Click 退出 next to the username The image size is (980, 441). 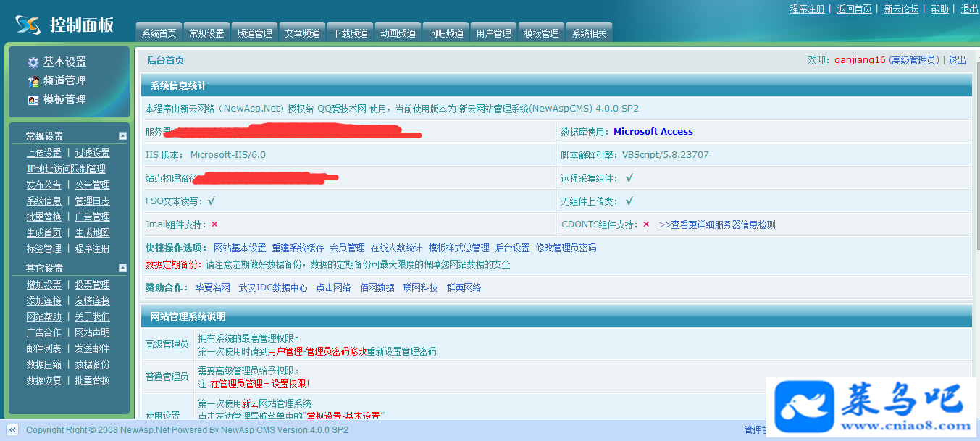pyautogui.click(x=958, y=60)
